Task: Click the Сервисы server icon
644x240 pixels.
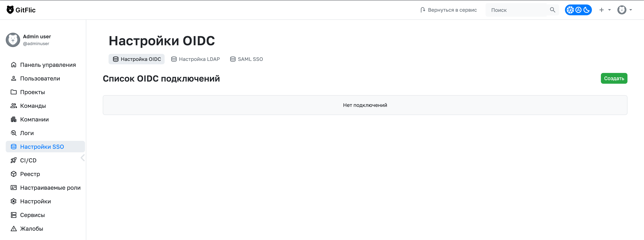Action: tap(13, 215)
